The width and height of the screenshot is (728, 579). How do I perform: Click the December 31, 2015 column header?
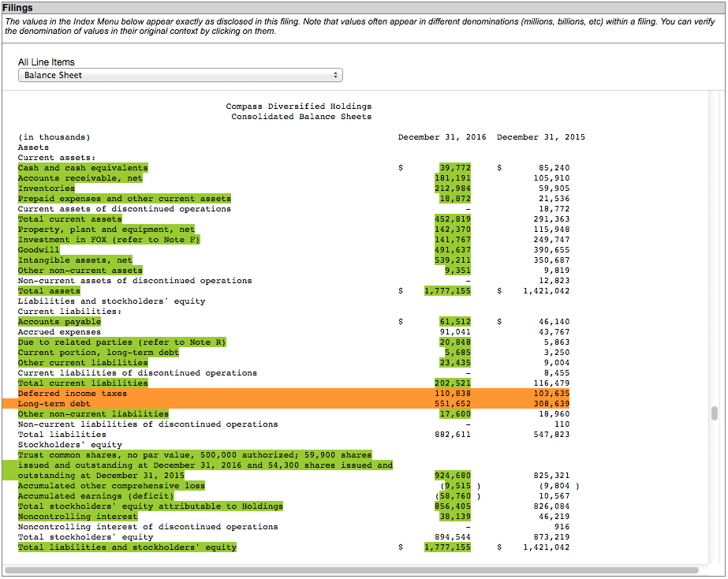(541, 137)
